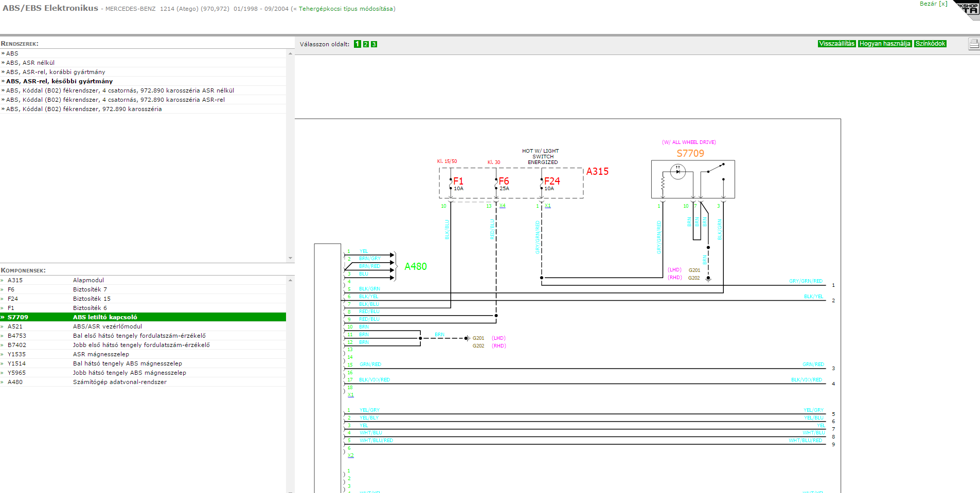Click the Visszaállítás reset button
This screenshot has width=980, height=493.
[x=836, y=44]
